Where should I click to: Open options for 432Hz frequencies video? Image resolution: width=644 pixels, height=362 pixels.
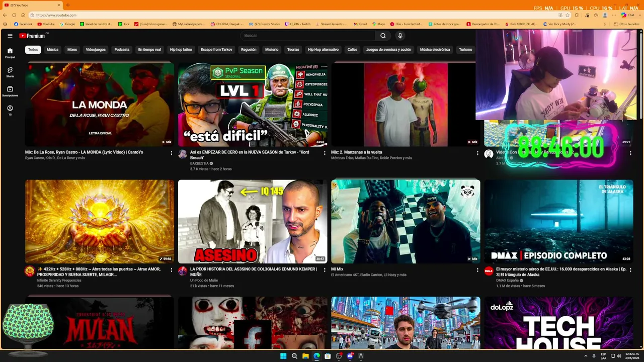(x=171, y=270)
